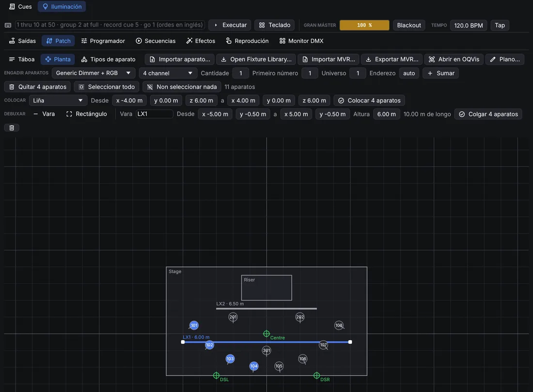Viewport: 533px width, 392px height.
Task: Adjust the Gran Máster 100 % slider
Action: point(364,25)
